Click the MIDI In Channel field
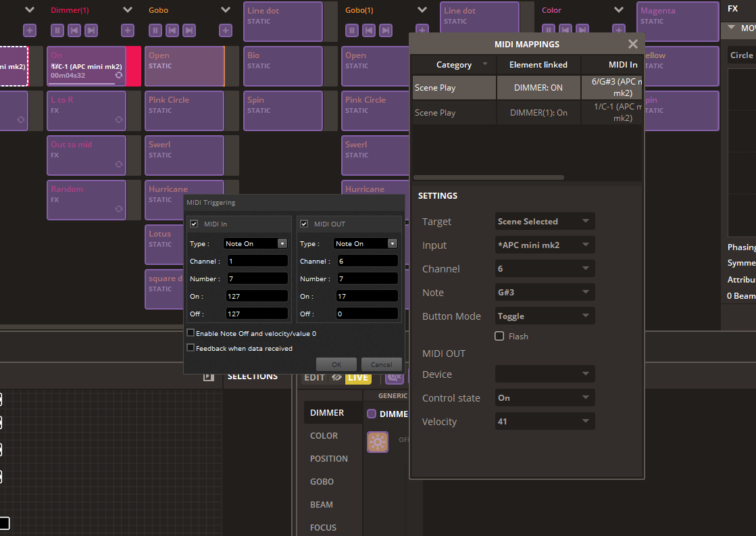Screen dimensions: 756x536 click(257, 261)
